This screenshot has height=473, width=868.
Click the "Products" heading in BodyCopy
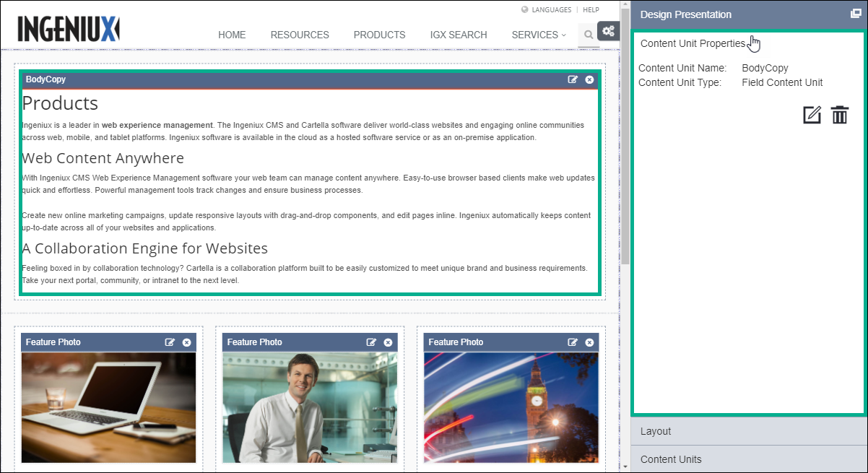pyautogui.click(x=60, y=103)
